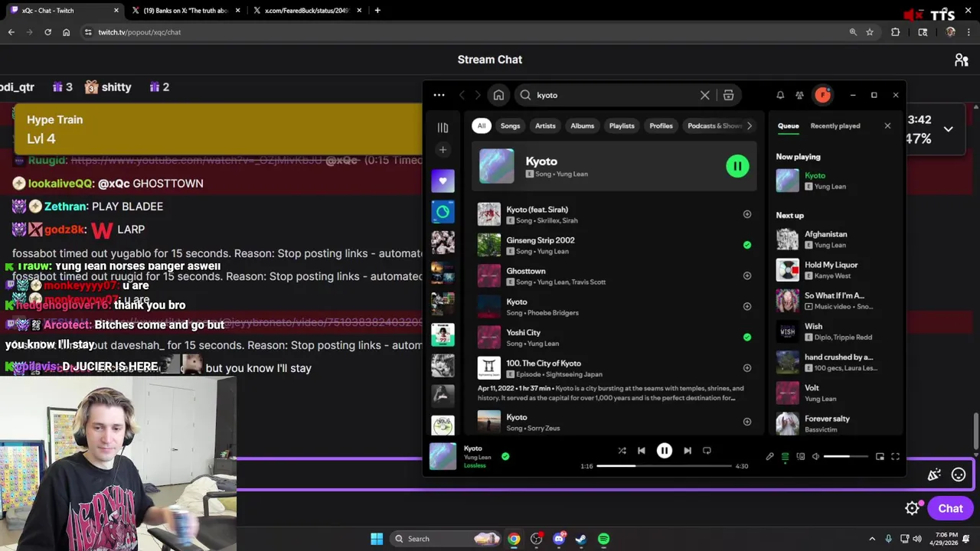Seek on the song progress bar
This screenshot has width=980, height=551.
pyautogui.click(x=665, y=466)
